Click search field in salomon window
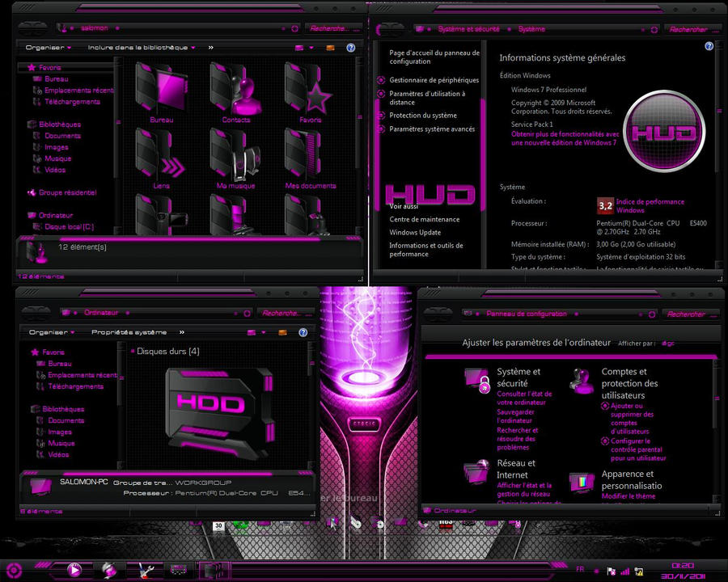The height and width of the screenshot is (582, 728). coord(334,29)
